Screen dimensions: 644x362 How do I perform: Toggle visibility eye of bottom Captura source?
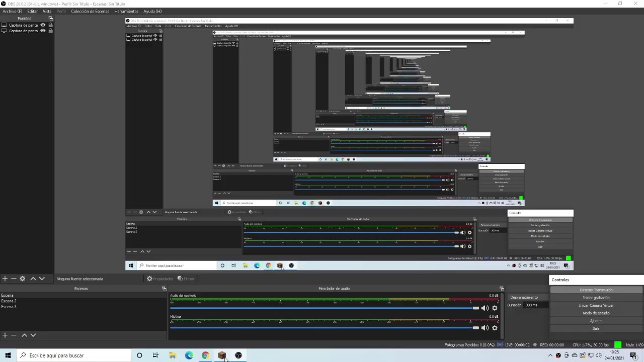[x=43, y=31]
